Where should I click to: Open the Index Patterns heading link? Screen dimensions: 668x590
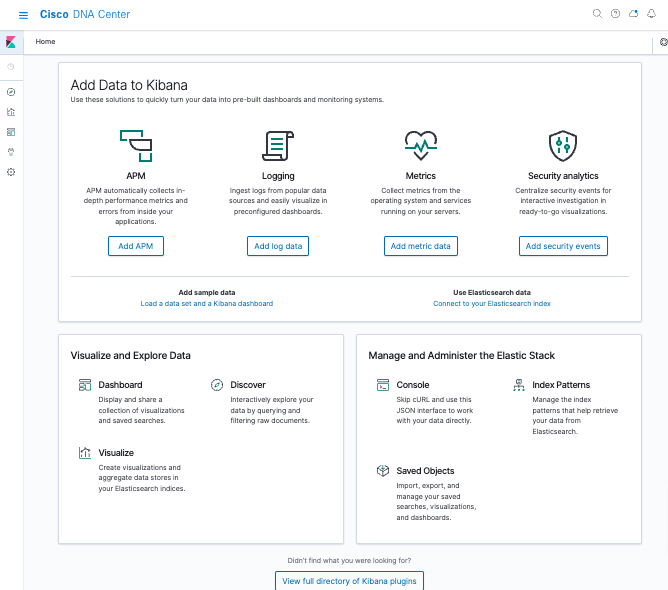561,385
